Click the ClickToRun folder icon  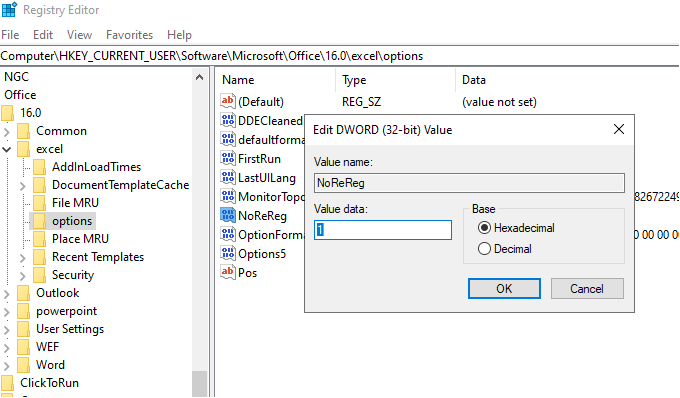[8, 383]
